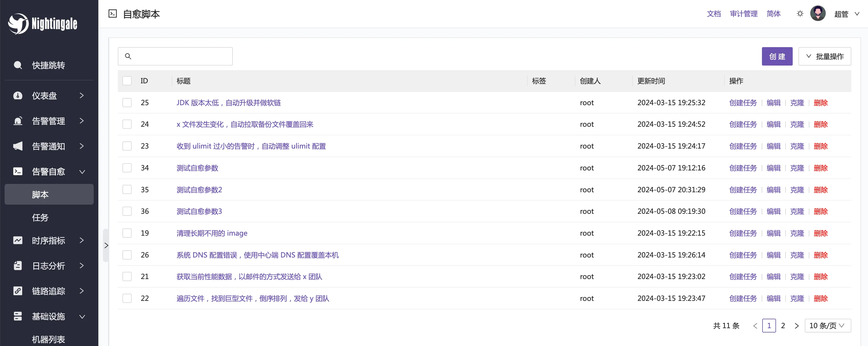Screen dimensions: 868x346
Task: Click the user avatar picture
Action: (x=818, y=14)
